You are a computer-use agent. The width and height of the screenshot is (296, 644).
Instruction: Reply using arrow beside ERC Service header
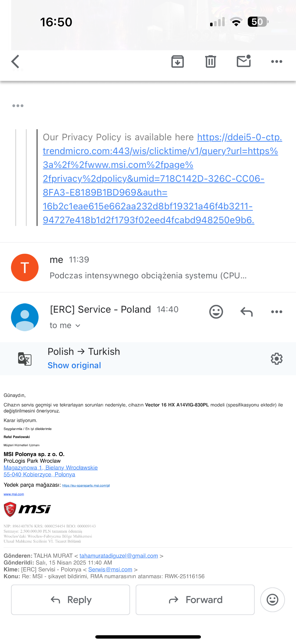pos(246,312)
